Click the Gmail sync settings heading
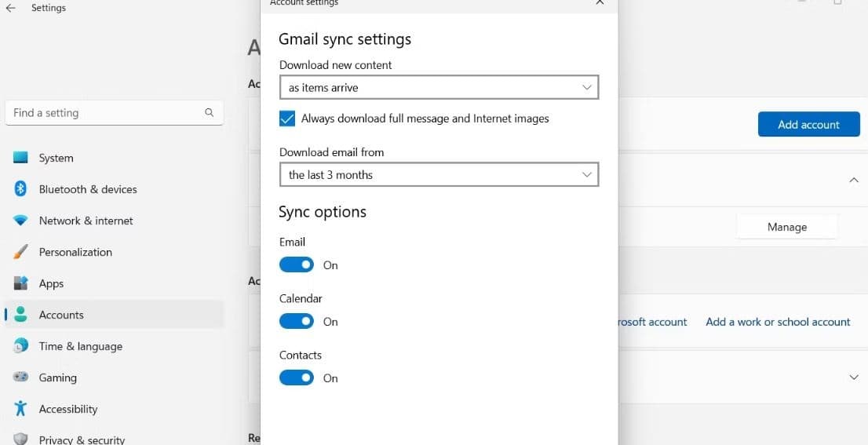Image resolution: width=868 pixels, height=445 pixels. coord(345,39)
